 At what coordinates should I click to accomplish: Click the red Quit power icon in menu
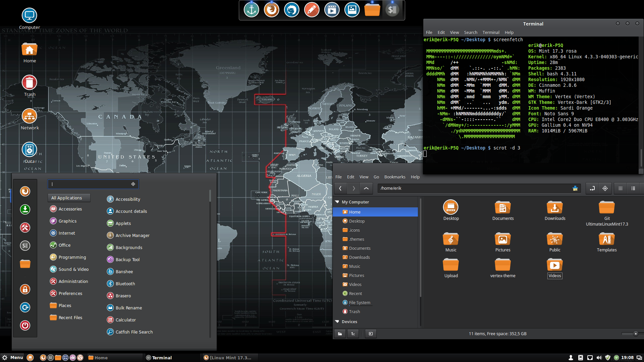coord(25,325)
